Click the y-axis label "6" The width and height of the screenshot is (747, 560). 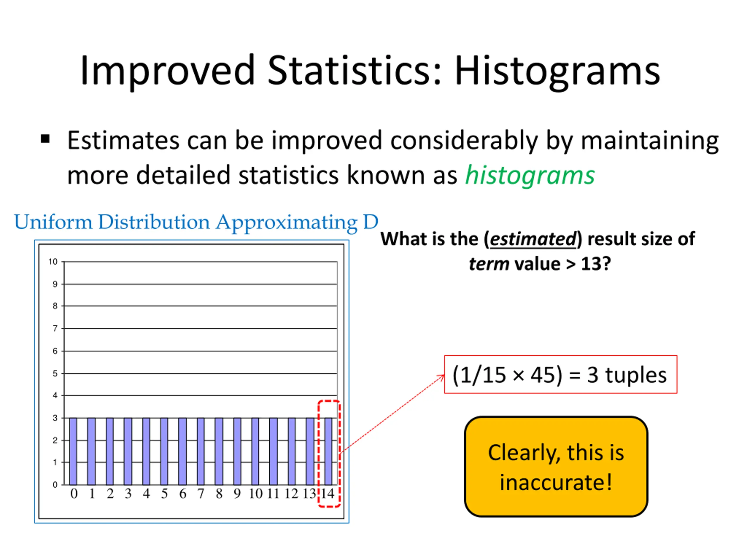[x=55, y=351]
